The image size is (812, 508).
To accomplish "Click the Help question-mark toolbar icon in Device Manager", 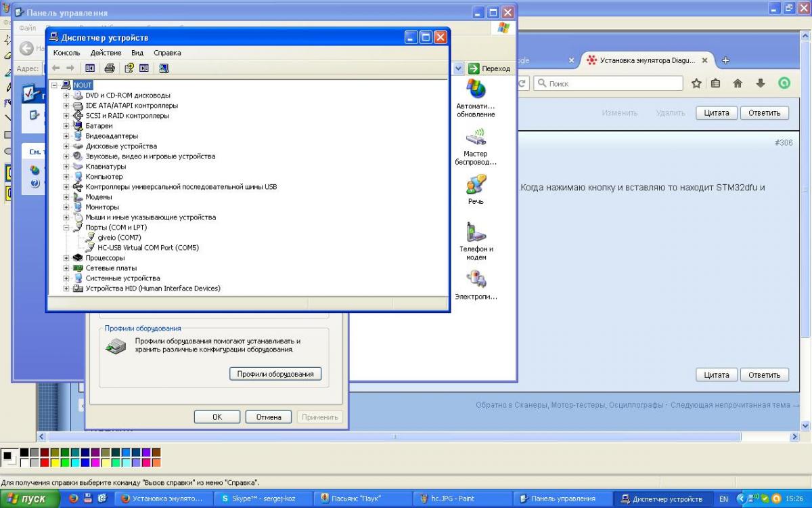I will click(x=129, y=68).
